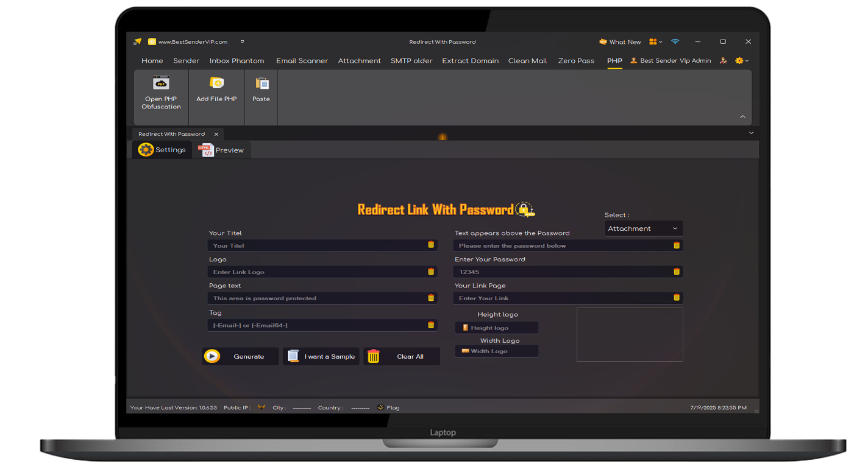Click the Open PHP Obfuscation ribbon icon
Screen dimensions: 868x475
[161, 82]
